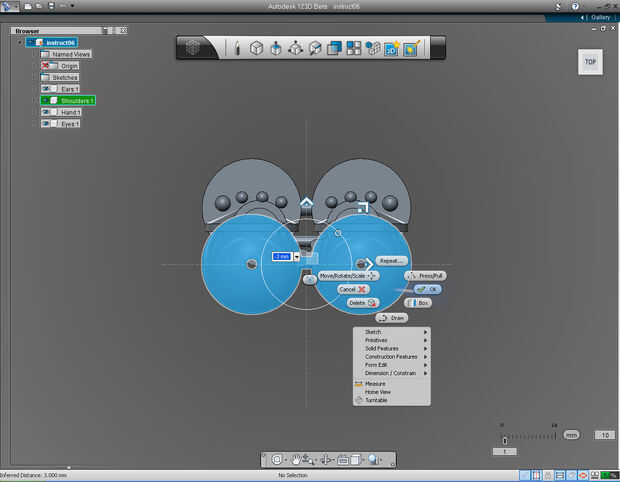Image resolution: width=620 pixels, height=482 pixels.
Task: Open the grouped blocks tool in the toolbar
Action: (x=372, y=48)
